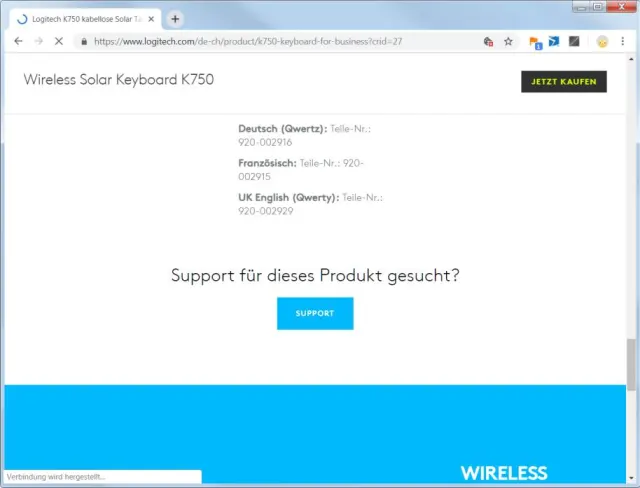Screen dimensions: 640x488
Task: View site info via padlock icon
Action: coord(84,42)
